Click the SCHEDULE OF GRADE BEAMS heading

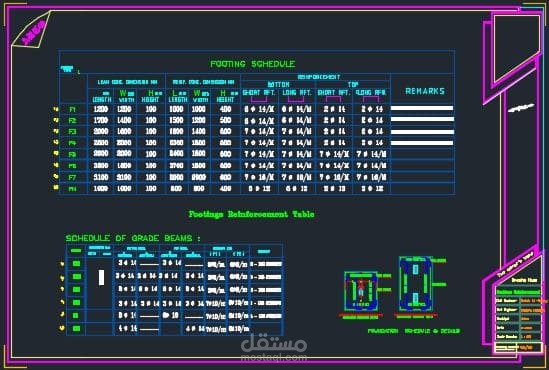(133, 238)
